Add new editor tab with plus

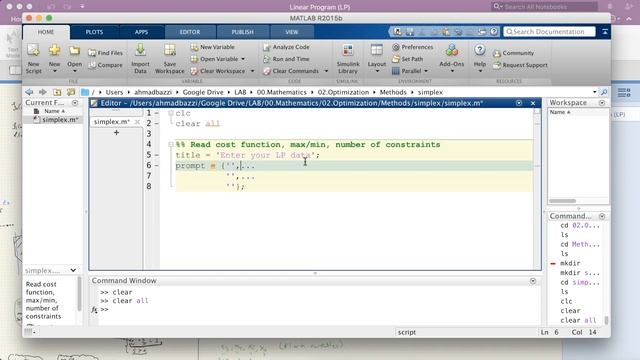click(x=116, y=132)
